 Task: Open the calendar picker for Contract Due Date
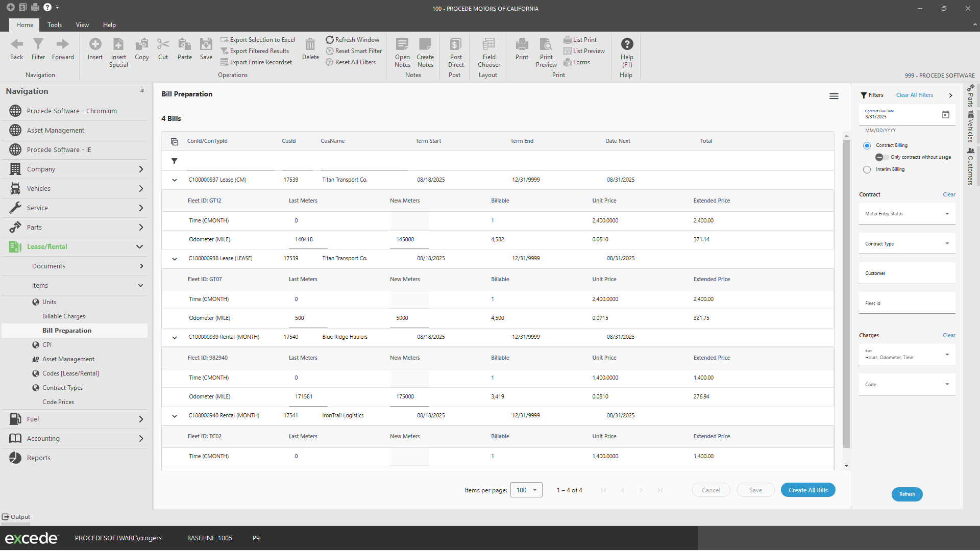pos(945,115)
